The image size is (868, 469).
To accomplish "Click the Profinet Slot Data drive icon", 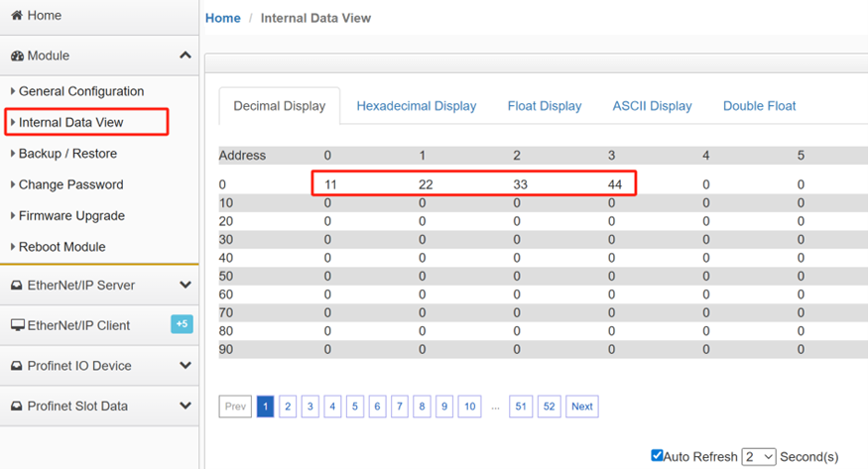I will pos(17,406).
